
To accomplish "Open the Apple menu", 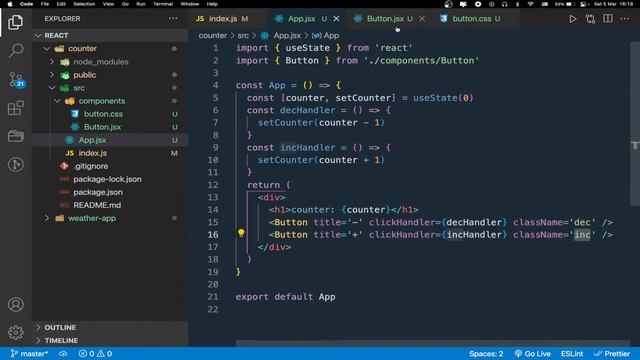I will pos(10,4).
